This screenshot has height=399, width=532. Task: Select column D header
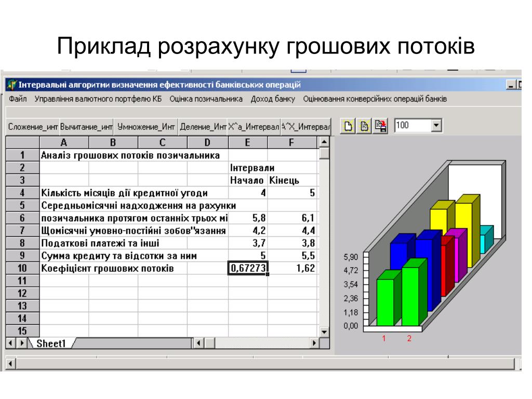pyautogui.click(x=208, y=142)
